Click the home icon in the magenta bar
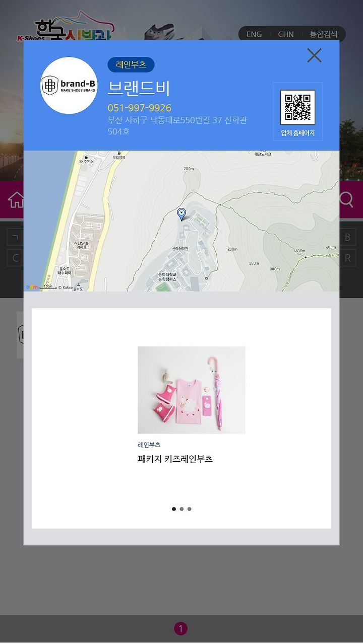 point(16,199)
